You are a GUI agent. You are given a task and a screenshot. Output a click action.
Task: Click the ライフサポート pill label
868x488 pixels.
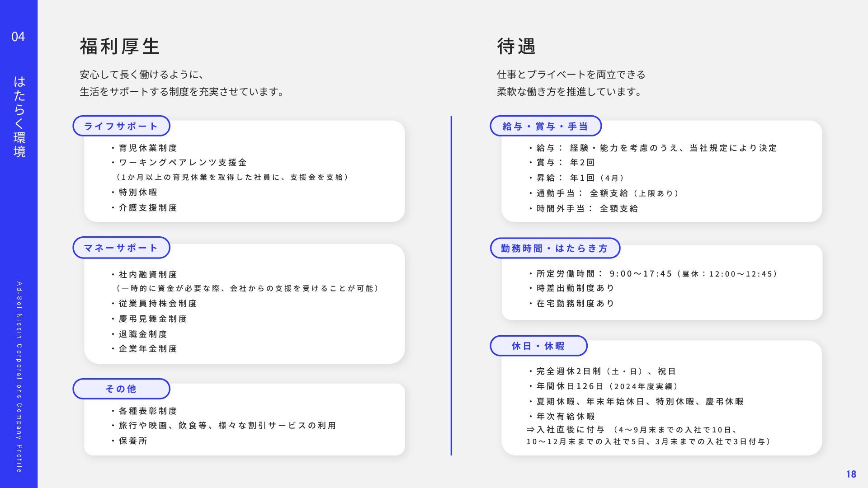(x=121, y=126)
